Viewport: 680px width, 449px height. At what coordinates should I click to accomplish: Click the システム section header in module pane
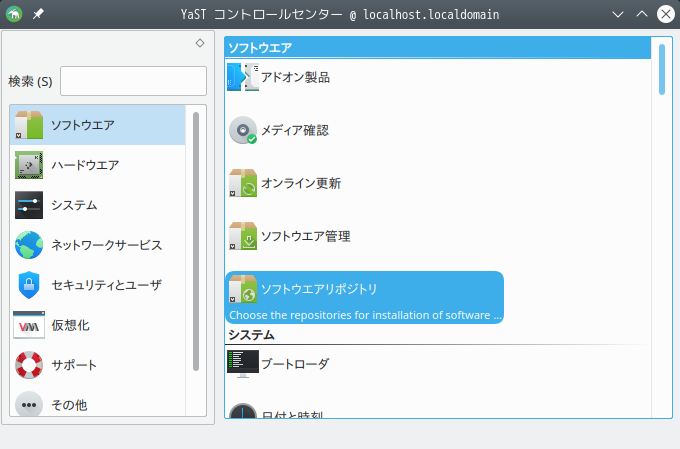click(252, 334)
